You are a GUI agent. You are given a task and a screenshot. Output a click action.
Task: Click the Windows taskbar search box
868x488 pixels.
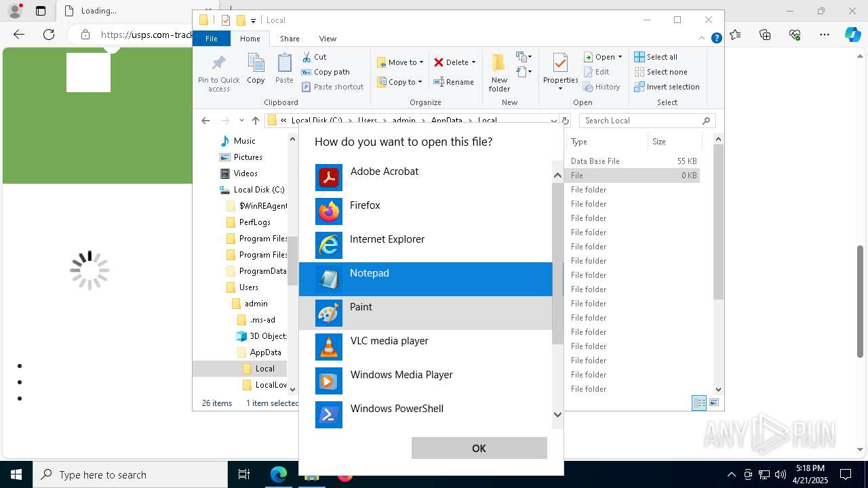point(130,474)
